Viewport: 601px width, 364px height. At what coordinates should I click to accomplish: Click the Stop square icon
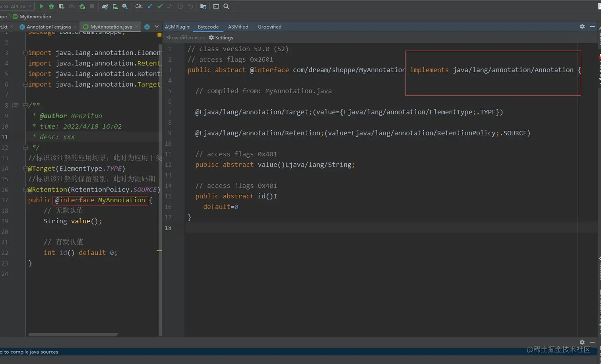[92, 6]
